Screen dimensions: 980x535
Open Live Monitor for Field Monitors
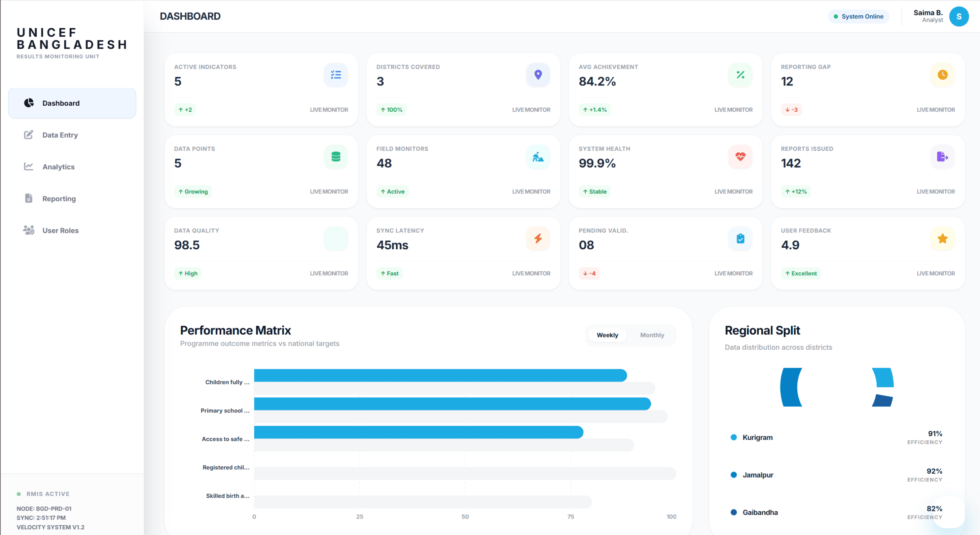tap(531, 191)
